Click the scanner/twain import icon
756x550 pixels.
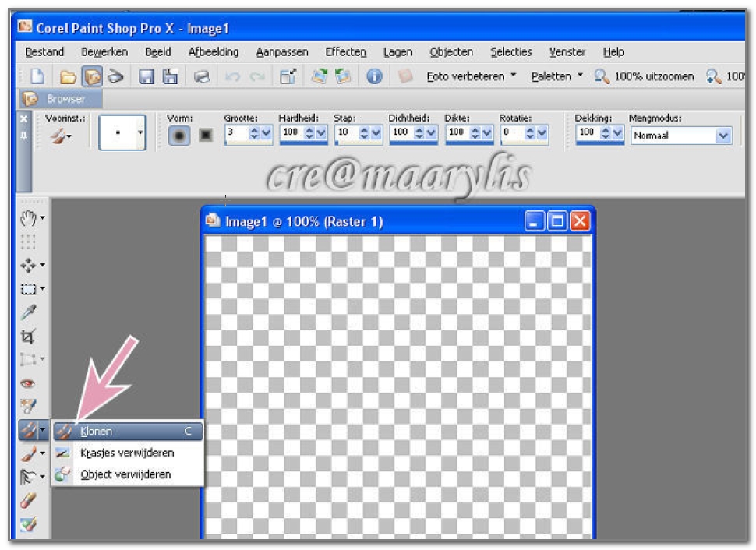point(115,76)
